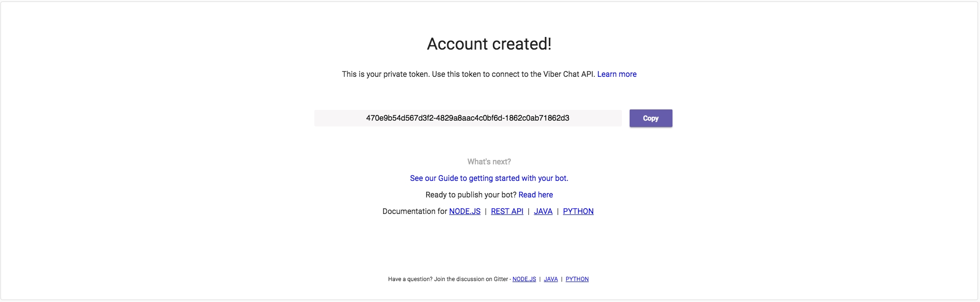Image resolution: width=980 pixels, height=302 pixels.
Task: Click divider between NODE.JS and REST API documentation links
Action: tap(486, 212)
